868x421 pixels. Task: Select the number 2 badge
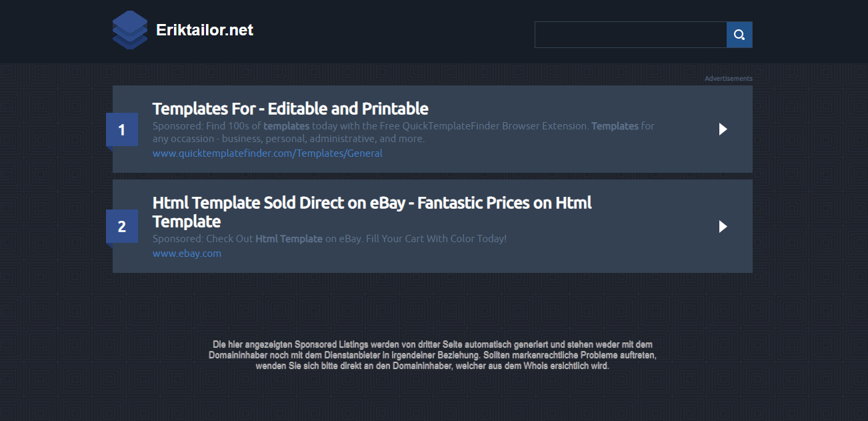(122, 227)
